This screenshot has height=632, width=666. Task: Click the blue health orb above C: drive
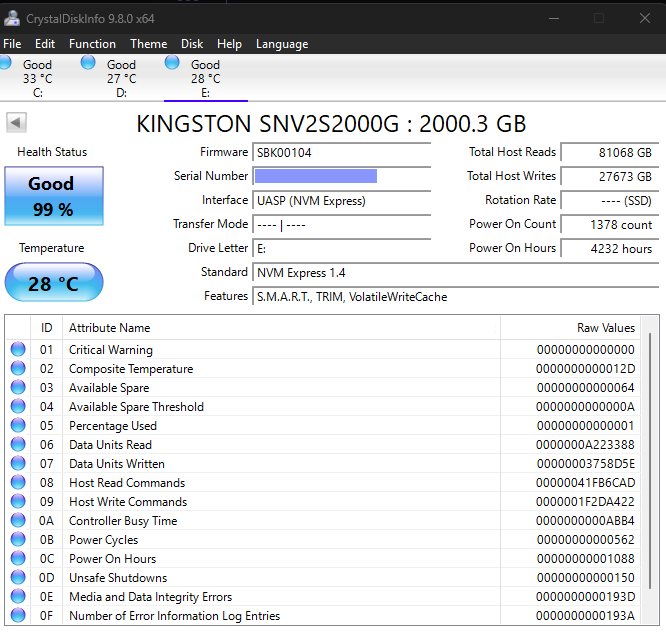click(x=5, y=62)
